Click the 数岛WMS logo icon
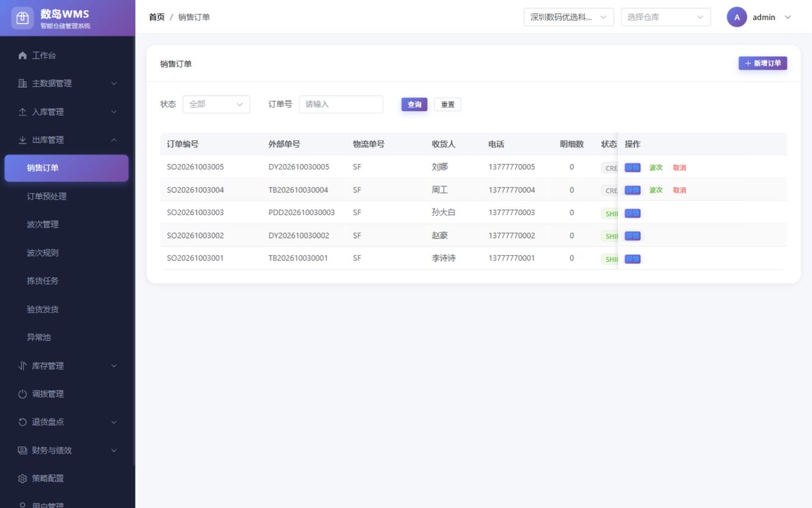The height and width of the screenshot is (508, 812). pos(22,18)
